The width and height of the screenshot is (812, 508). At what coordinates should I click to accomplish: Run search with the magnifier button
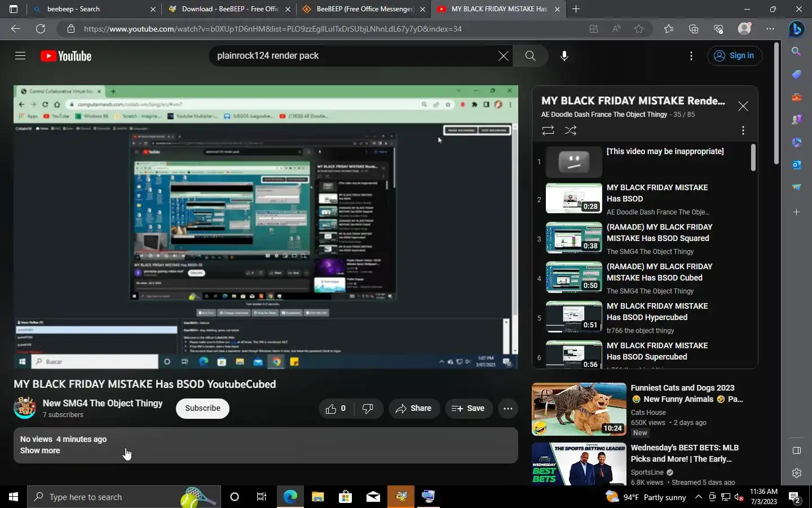tap(530, 56)
